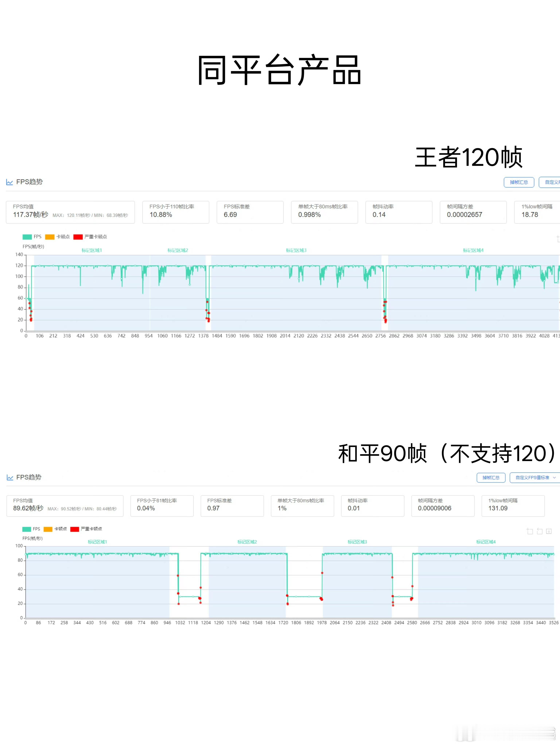Toggle the FPS legend in the 和平90帧 chart

31,529
